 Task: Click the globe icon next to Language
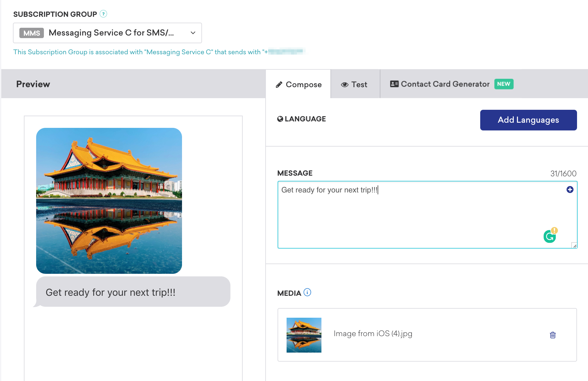[x=280, y=119]
